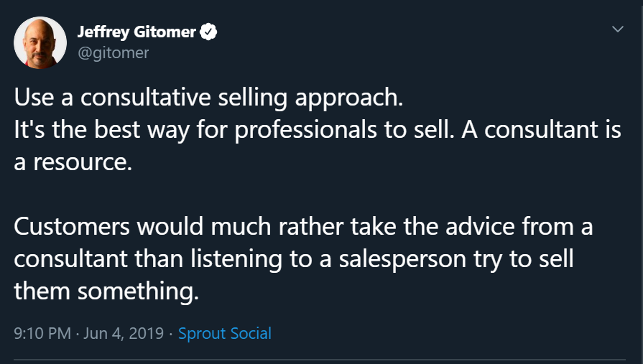643x364 pixels.
Task: Click the text 'a resource.'
Action: [x=73, y=162]
